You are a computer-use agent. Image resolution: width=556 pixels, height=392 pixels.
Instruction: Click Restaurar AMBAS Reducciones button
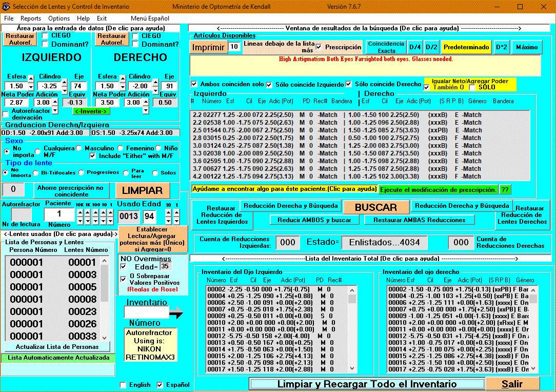(419, 220)
